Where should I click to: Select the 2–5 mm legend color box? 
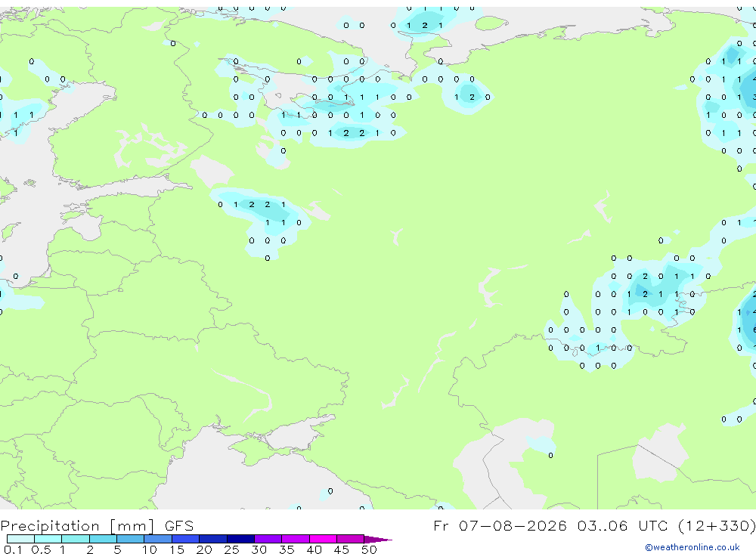(103, 539)
